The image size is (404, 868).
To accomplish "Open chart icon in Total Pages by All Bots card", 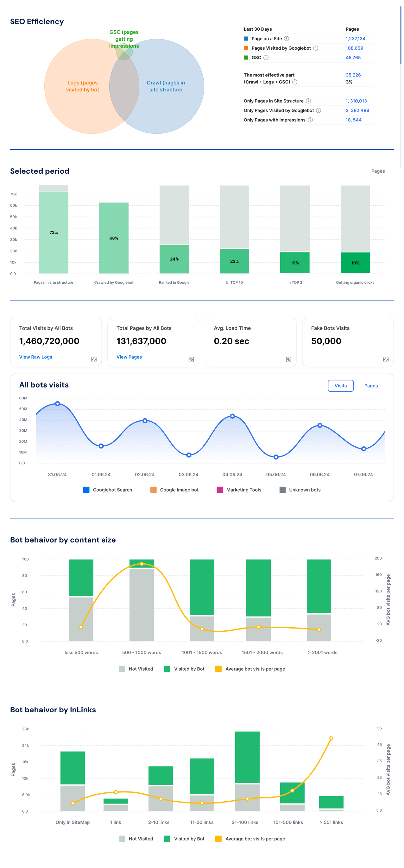I will pyautogui.click(x=191, y=360).
